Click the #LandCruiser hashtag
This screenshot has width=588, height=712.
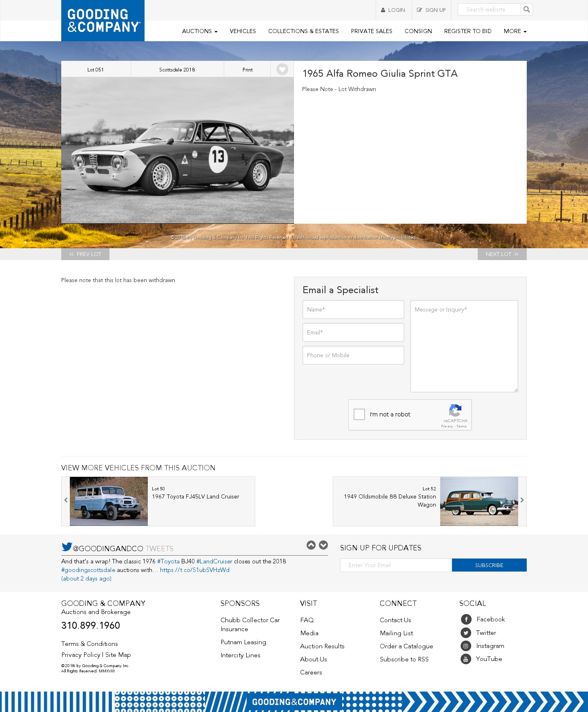(x=214, y=561)
